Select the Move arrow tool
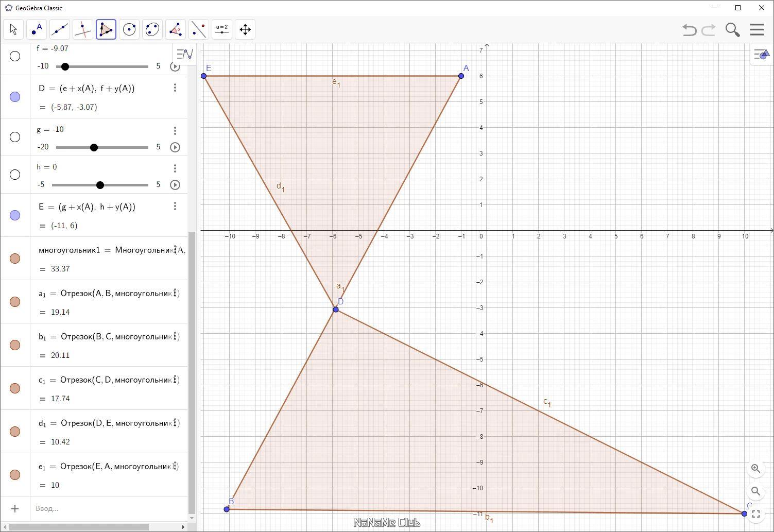The height and width of the screenshot is (532, 774). 13,29
